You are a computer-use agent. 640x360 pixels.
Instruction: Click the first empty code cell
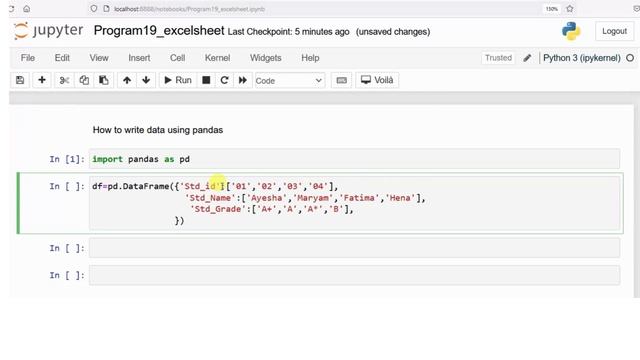point(354,248)
